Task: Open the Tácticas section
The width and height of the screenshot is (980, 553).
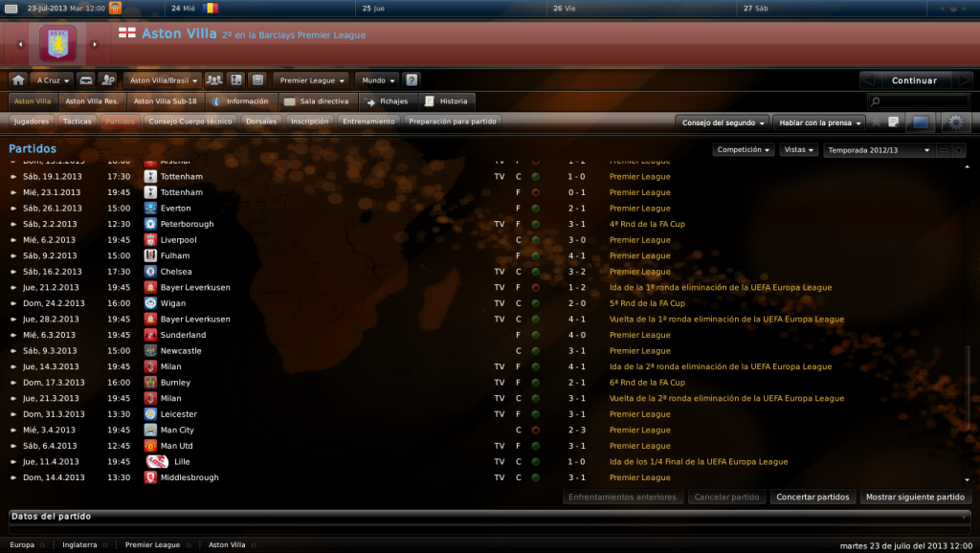Action: (x=77, y=122)
